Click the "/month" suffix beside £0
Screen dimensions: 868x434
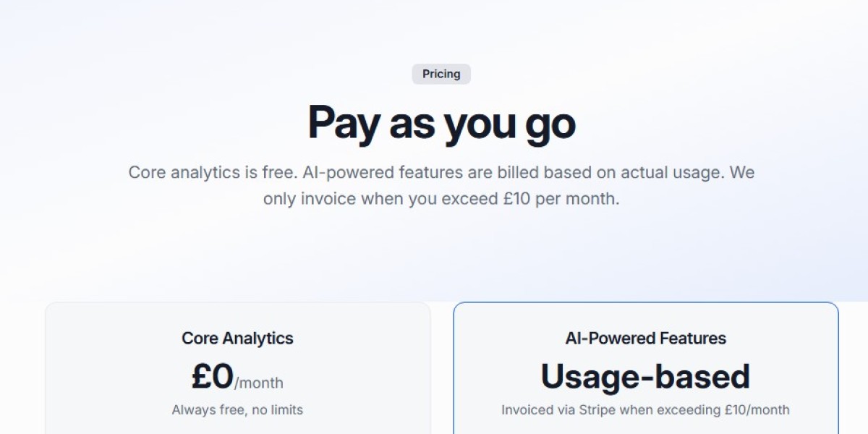(259, 383)
